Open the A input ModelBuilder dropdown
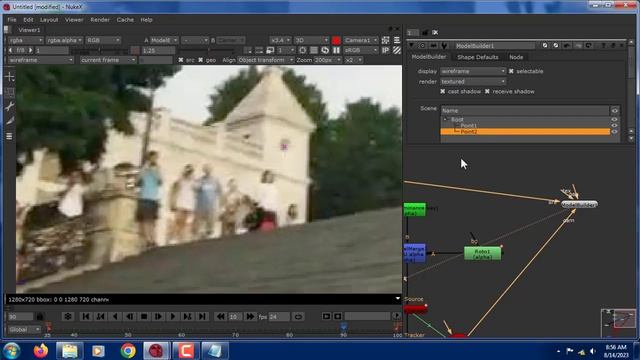The height and width of the screenshot is (360, 640). (x=164, y=40)
